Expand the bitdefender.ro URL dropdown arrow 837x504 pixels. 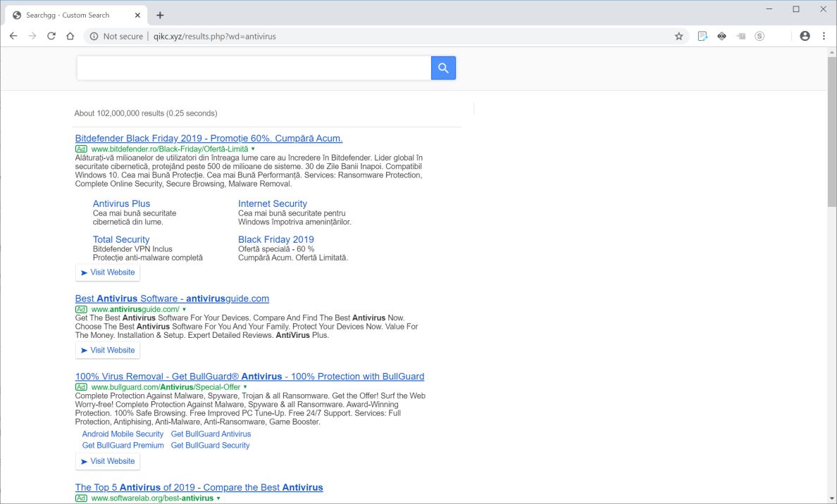[253, 149]
